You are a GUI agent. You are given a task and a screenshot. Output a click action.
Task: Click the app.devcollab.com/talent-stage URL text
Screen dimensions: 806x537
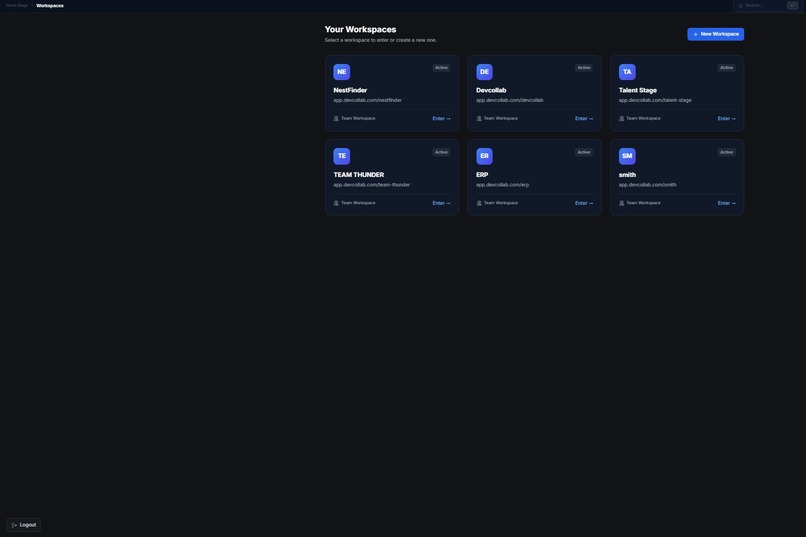(x=655, y=100)
